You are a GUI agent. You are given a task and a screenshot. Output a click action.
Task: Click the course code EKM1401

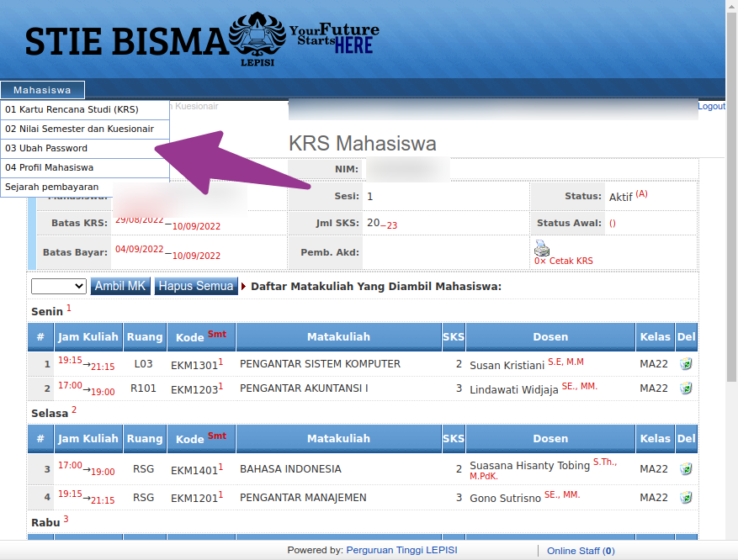tap(194, 470)
